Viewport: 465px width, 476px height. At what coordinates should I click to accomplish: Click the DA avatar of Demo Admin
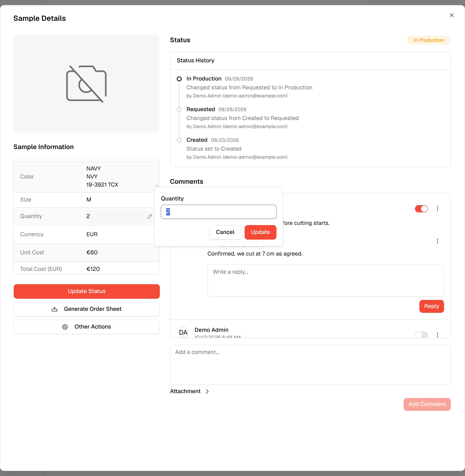point(183,332)
